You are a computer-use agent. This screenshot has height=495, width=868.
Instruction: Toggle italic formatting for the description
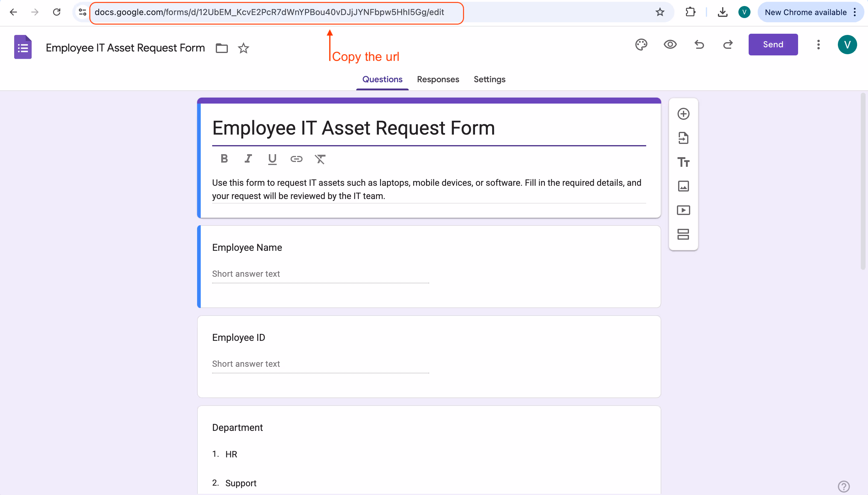[x=248, y=159]
